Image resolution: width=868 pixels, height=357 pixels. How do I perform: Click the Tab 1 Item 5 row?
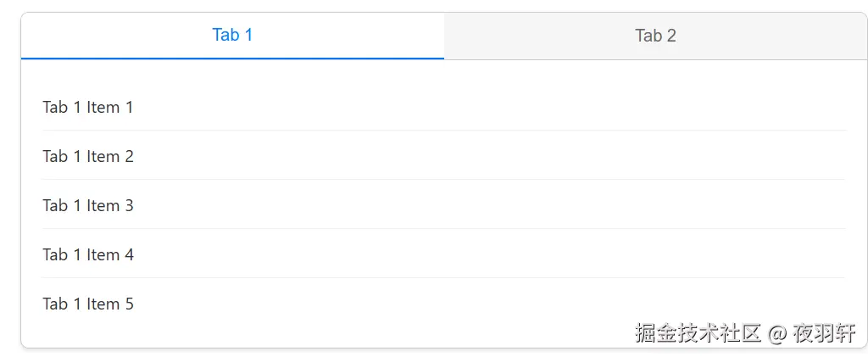(88, 304)
